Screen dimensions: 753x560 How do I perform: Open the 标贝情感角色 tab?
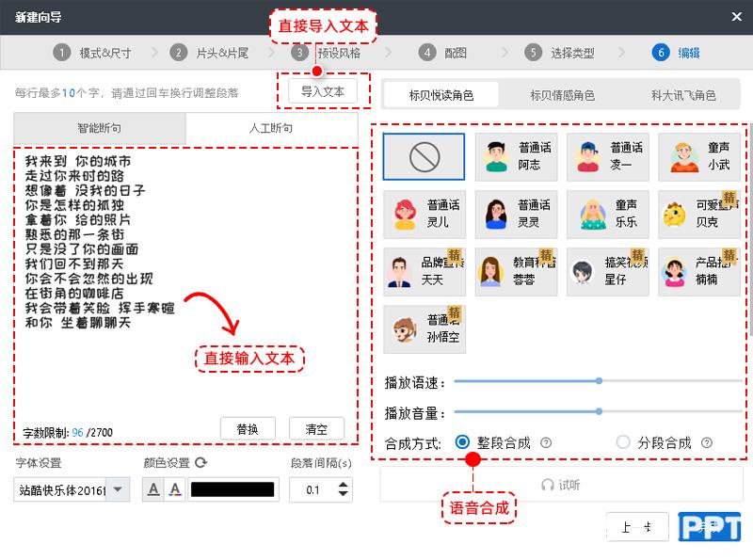pos(562,95)
